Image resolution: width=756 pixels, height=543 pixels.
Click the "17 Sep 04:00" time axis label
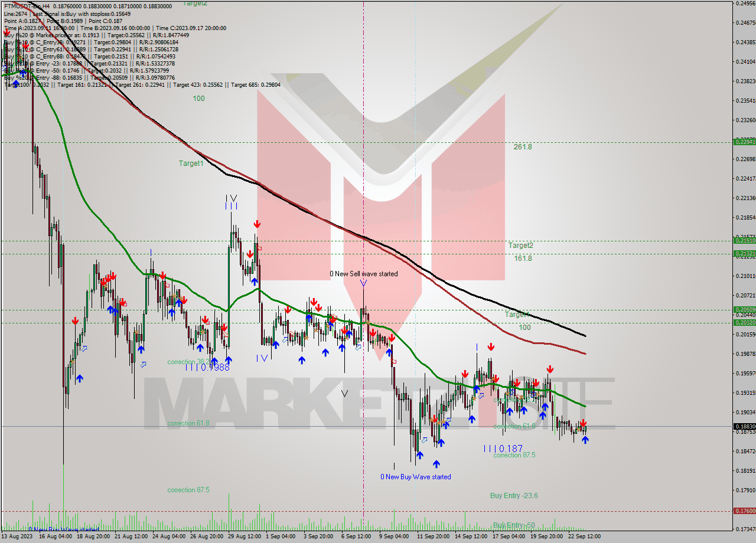pyautogui.click(x=509, y=537)
